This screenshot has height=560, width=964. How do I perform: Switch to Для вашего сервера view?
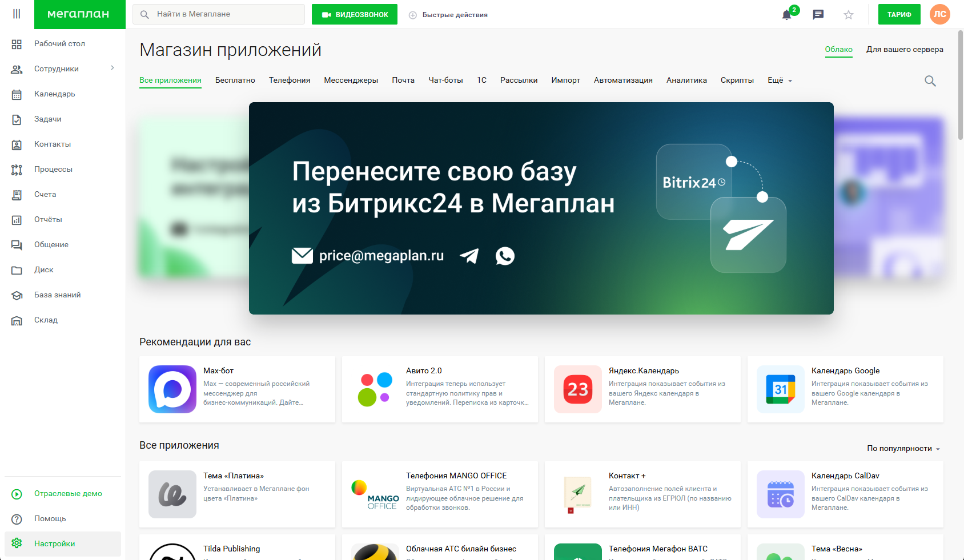pos(905,50)
